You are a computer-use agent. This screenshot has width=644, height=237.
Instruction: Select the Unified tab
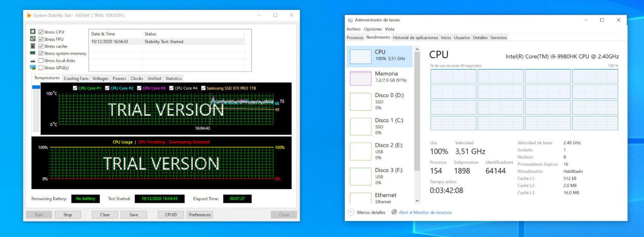[x=154, y=78]
